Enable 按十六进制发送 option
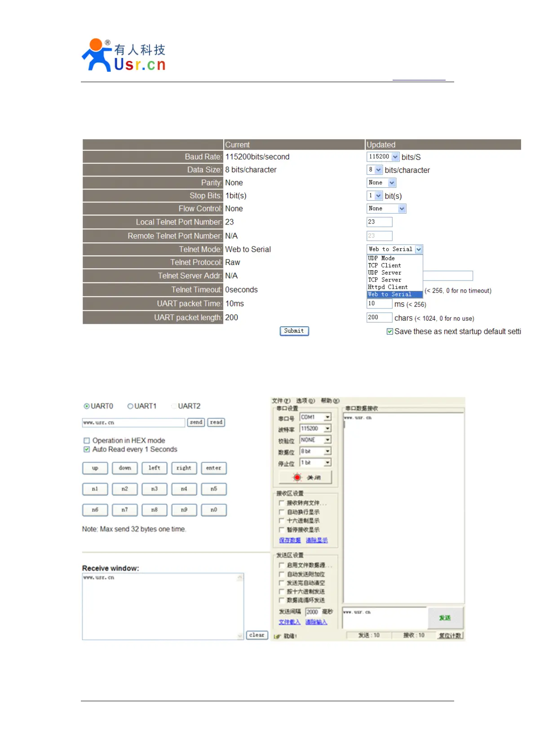The height and width of the screenshot is (756, 535). 282,592
